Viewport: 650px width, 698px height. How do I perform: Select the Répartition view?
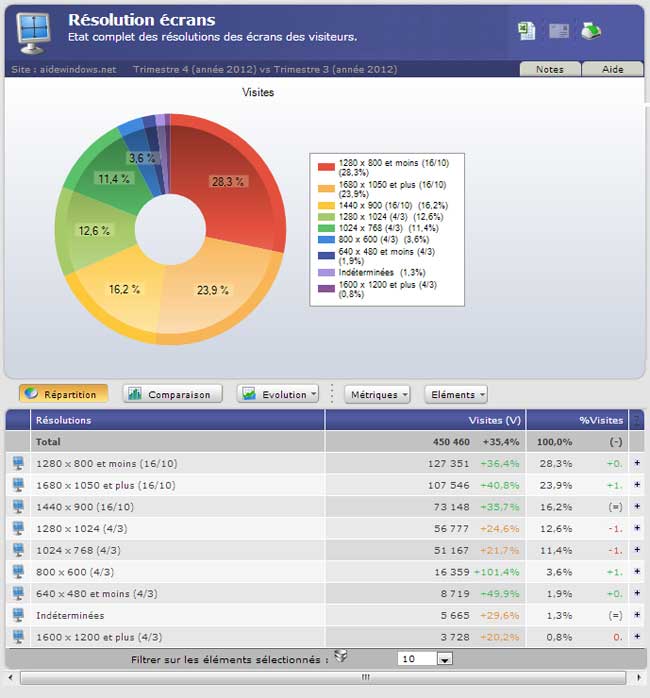(x=59, y=394)
